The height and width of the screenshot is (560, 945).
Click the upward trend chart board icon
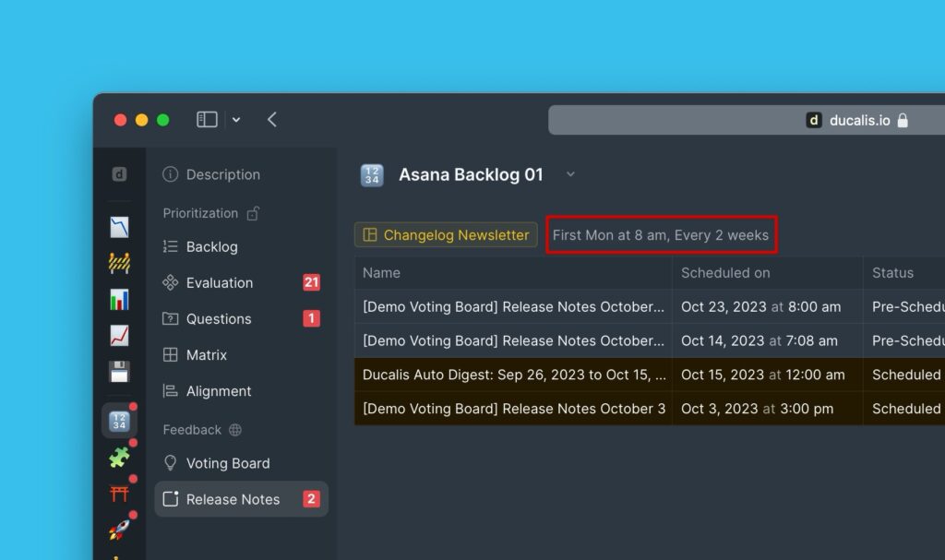(119, 336)
